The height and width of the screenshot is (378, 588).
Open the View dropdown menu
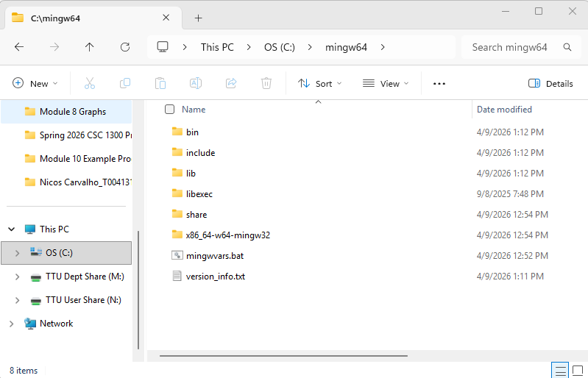pos(386,84)
